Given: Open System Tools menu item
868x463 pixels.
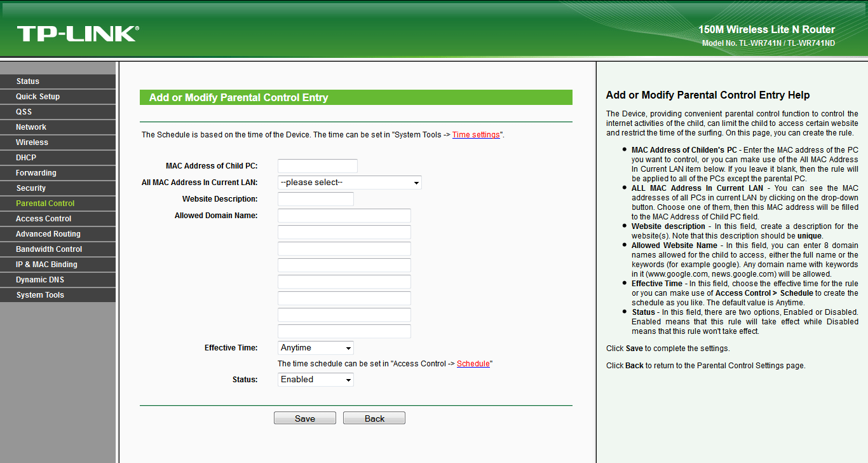Looking at the screenshot, I should tap(40, 295).
